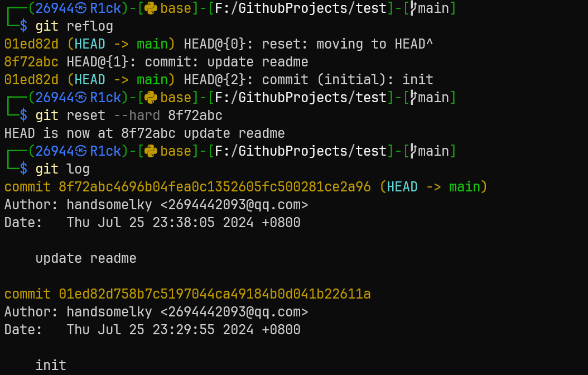Select the full commit hash starting with 8f72abc4696b

(x=215, y=187)
